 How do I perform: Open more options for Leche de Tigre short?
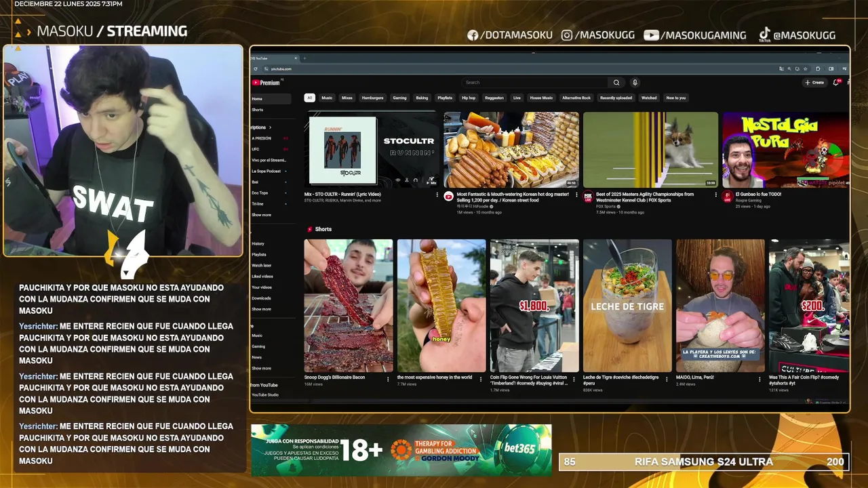click(667, 379)
